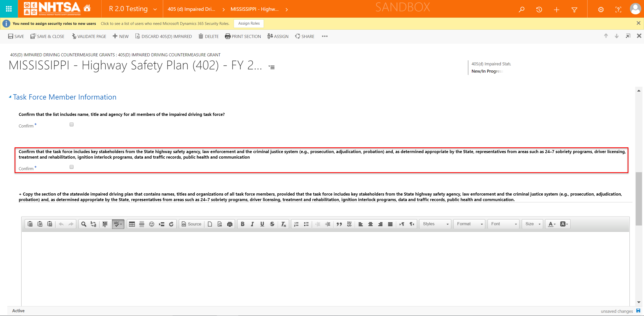The image size is (644, 316).
Task: Click inside the rich text editor area
Action: tap(325, 266)
